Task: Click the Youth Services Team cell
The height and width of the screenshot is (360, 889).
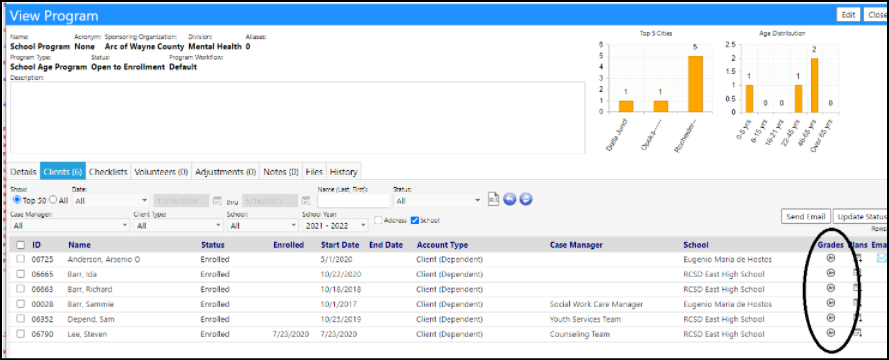Action: pyautogui.click(x=585, y=319)
